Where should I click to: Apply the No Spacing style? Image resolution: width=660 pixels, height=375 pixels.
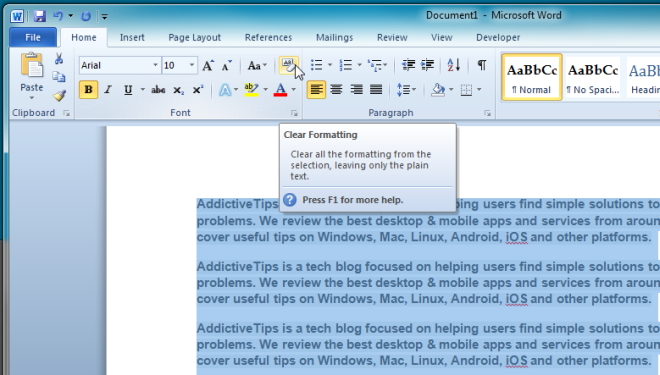(593, 77)
